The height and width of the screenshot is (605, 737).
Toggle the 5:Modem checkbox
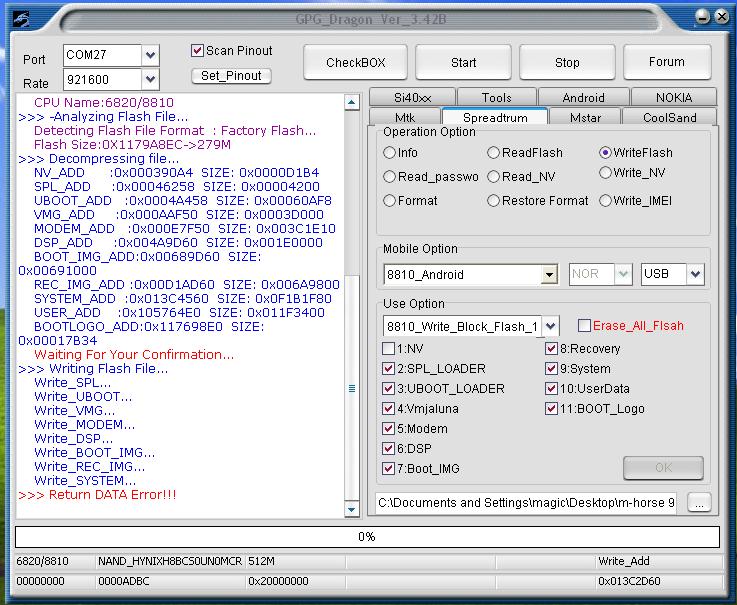pyautogui.click(x=388, y=429)
